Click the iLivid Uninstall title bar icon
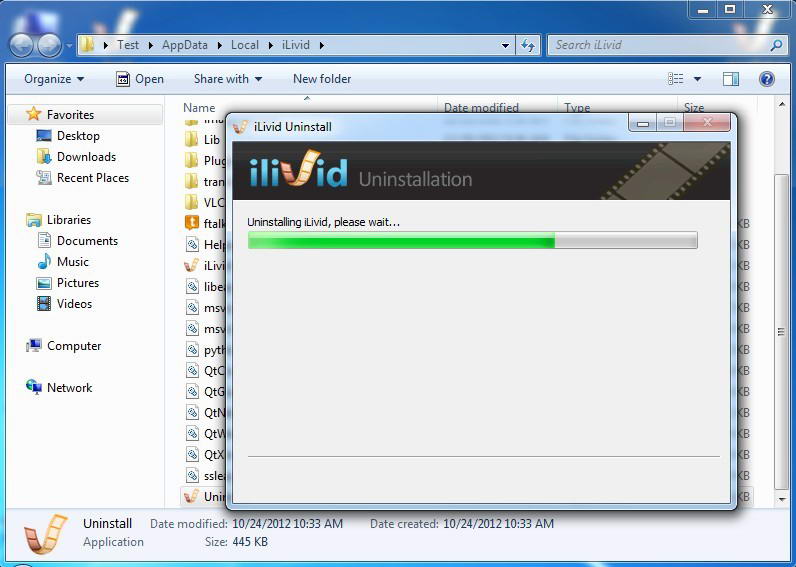Screen dimensions: 796x567 coord(240,126)
